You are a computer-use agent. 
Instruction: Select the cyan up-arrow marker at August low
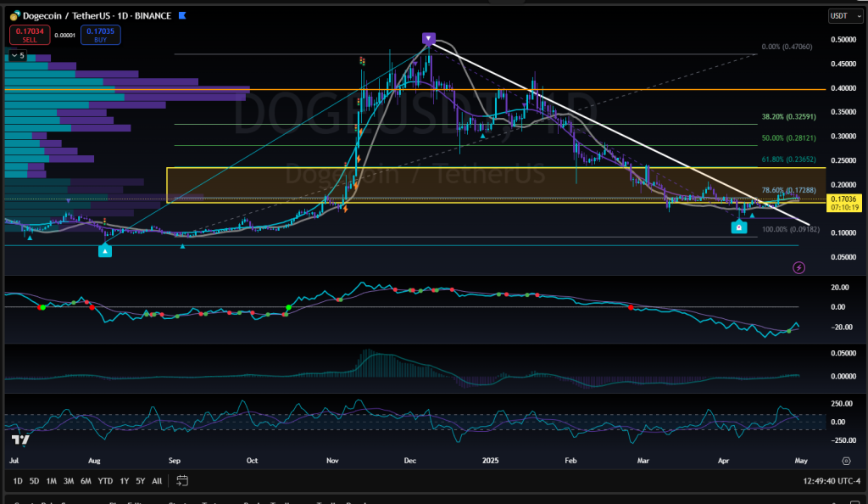point(104,251)
